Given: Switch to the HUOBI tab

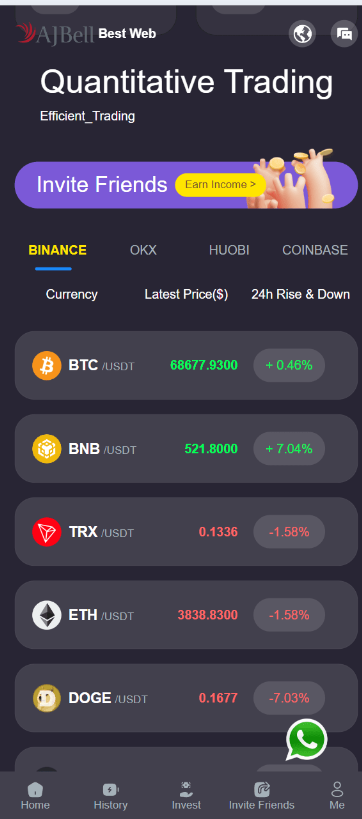Looking at the screenshot, I should (x=229, y=250).
